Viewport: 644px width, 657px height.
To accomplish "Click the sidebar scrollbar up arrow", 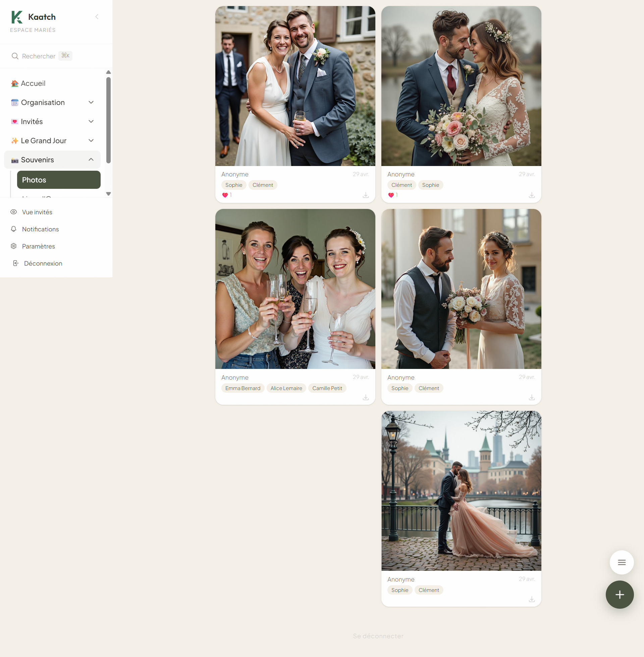I will [108, 72].
